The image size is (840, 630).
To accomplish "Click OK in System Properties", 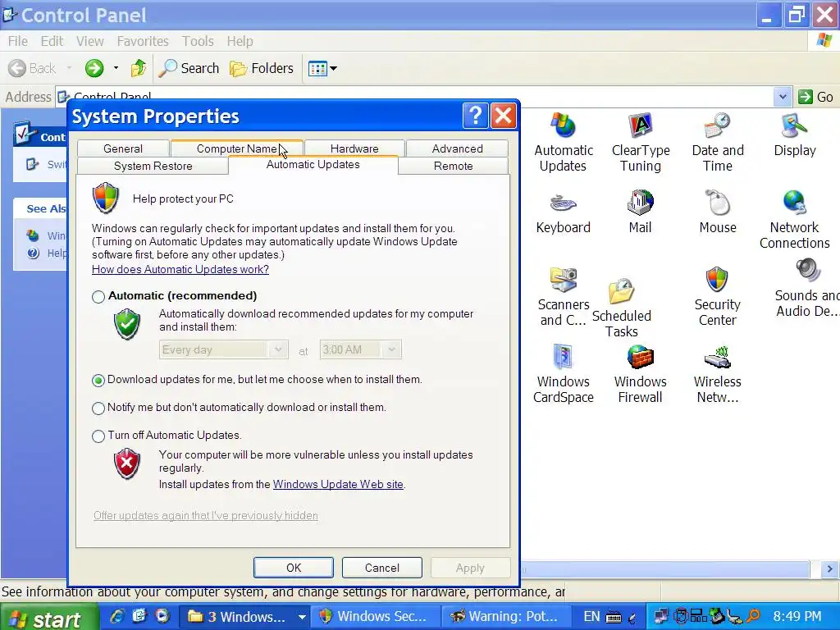I will [294, 568].
